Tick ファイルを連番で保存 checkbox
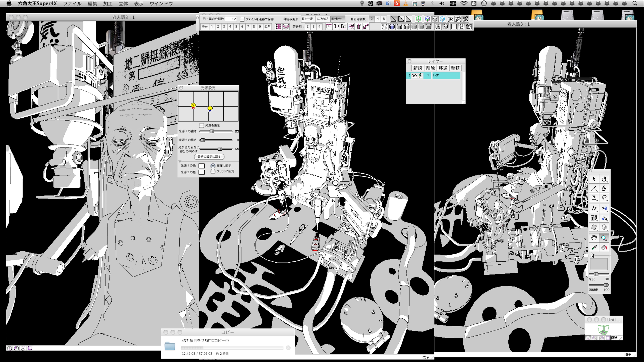Screen dimensions: 644x362 (242, 19)
